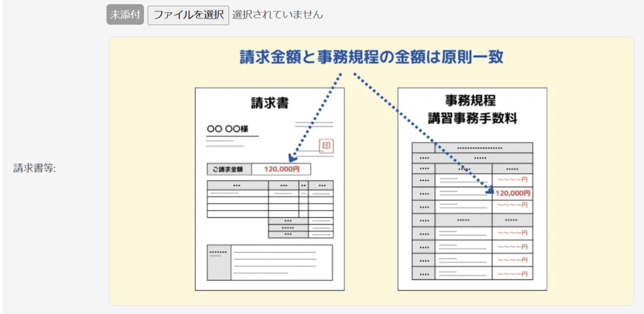Click the 選択されていません file status text
The image size is (644, 314).
[277, 14]
